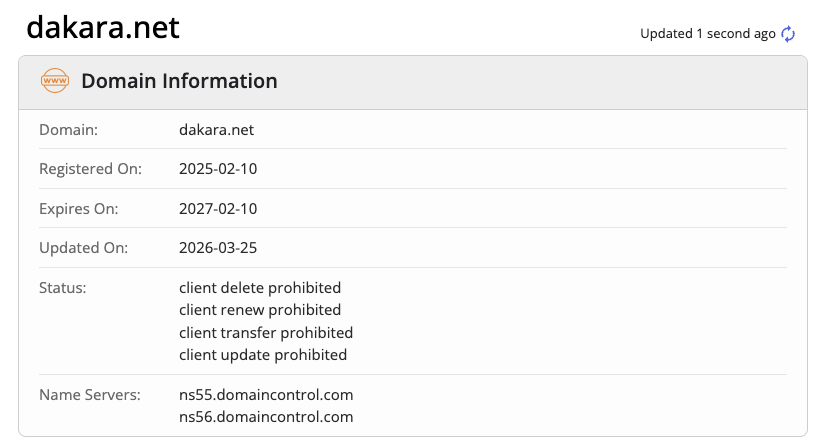Select the Domain Information panel heading
The height and width of the screenshot is (446, 819).
pos(179,81)
